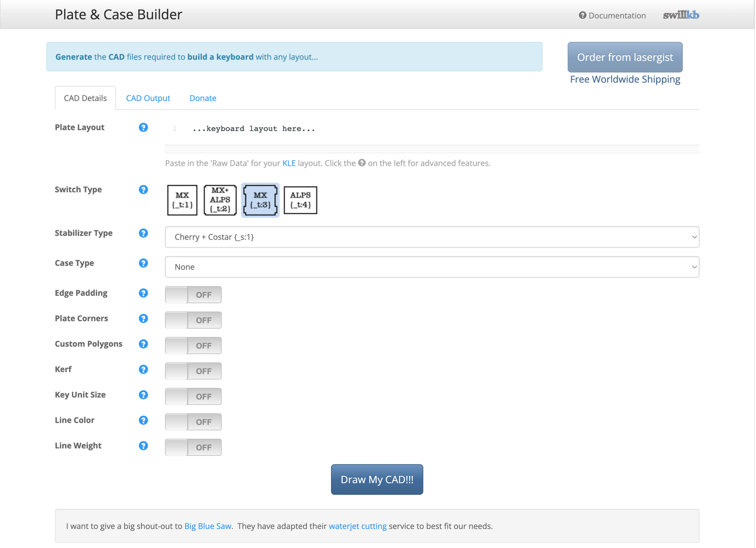Open the Donate tab
This screenshot has width=756, height=548.
tap(203, 98)
